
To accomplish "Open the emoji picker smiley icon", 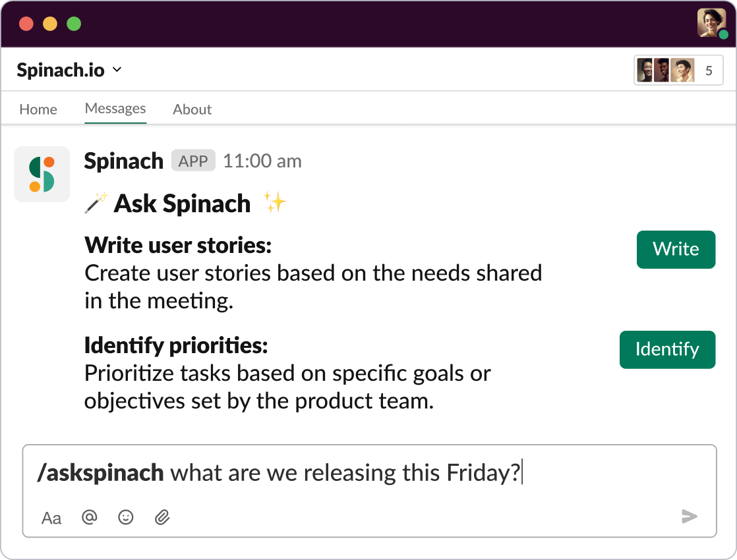I will [126, 517].
